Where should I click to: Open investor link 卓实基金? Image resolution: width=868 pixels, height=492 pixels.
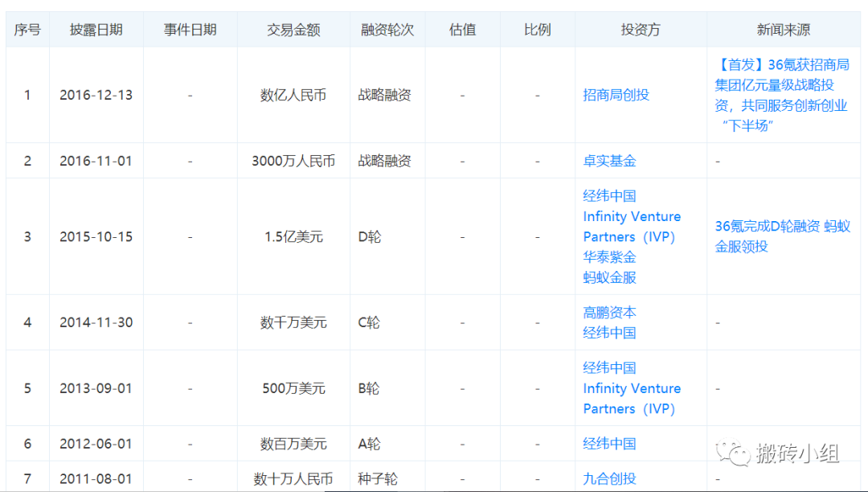tap(609, 161)
